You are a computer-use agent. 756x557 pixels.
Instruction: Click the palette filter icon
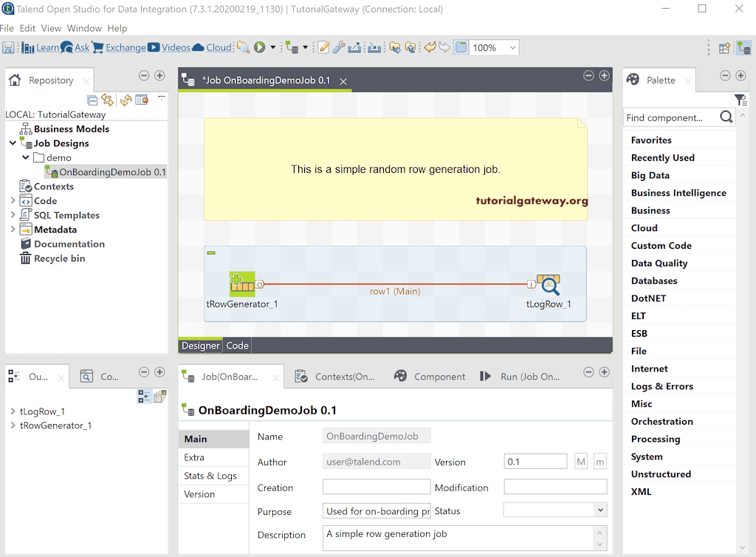click(x=740, y=100)
